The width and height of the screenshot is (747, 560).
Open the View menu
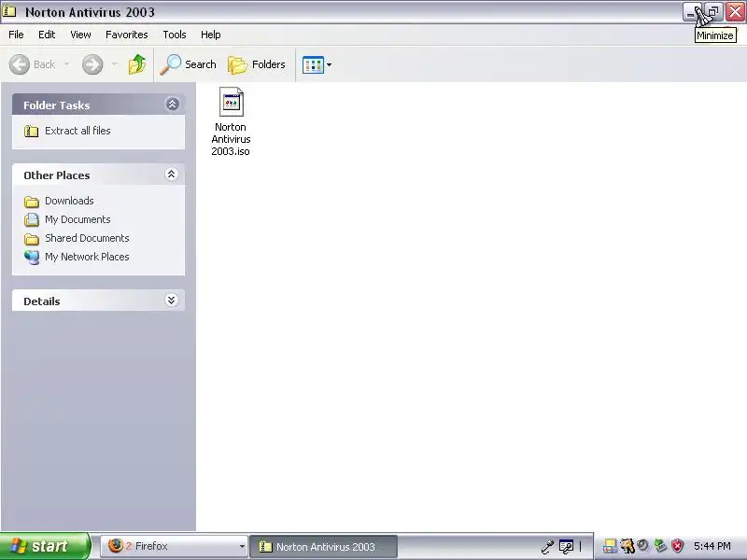[x=80, y=35]
